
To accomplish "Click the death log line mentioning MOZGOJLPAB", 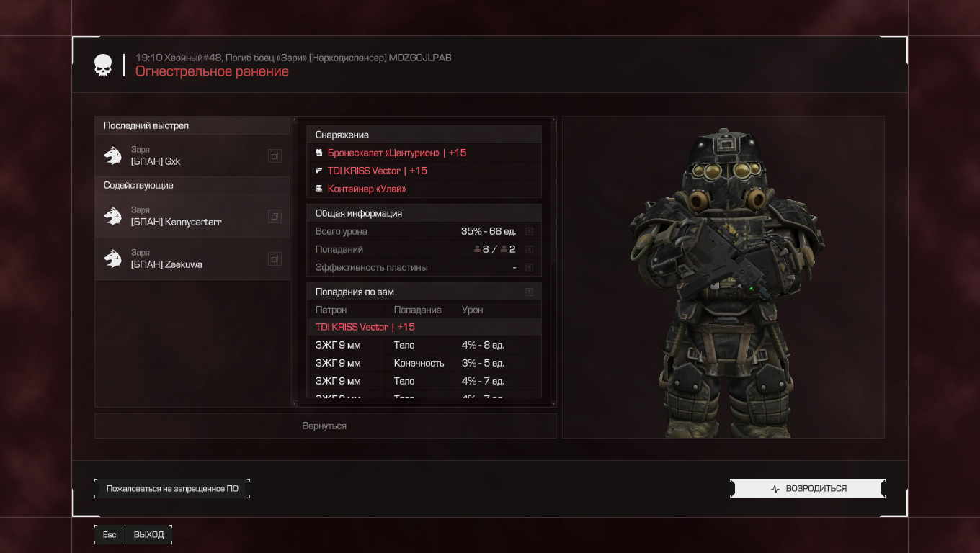I will tap(294, 58).
